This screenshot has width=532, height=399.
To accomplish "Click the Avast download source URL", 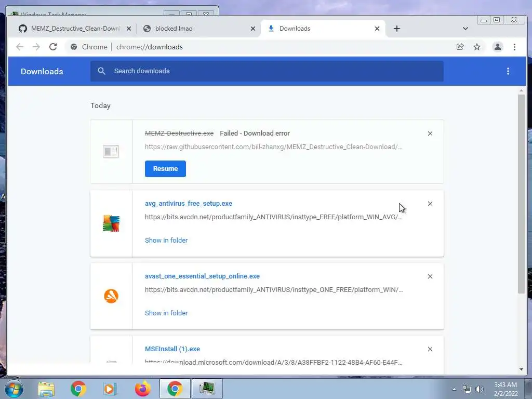I will [x=273, y=290].
